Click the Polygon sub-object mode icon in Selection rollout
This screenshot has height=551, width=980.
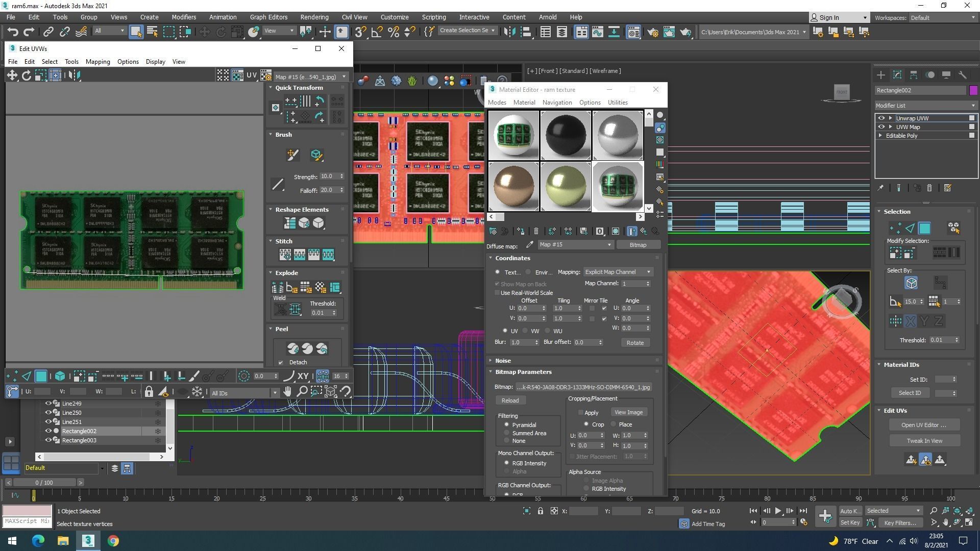click(x=924, y=228)
